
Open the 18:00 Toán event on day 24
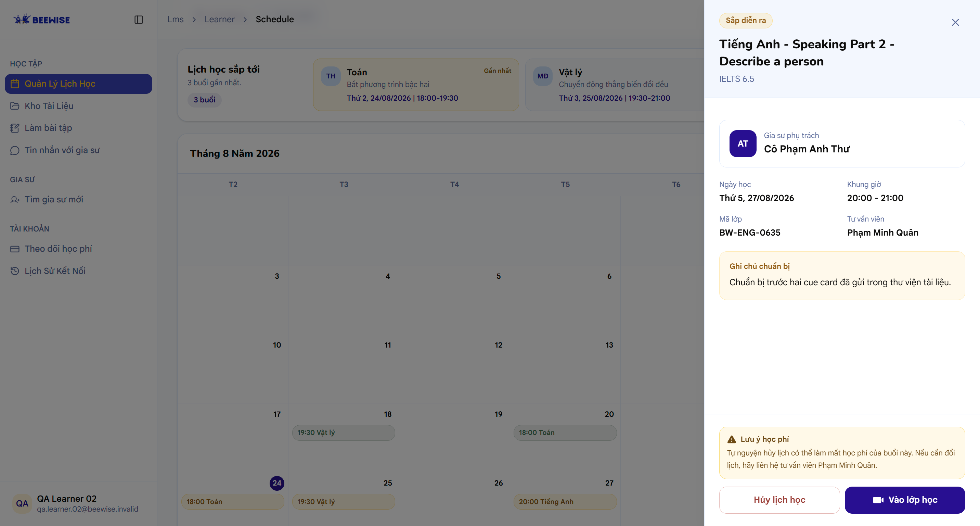point(232,502)
